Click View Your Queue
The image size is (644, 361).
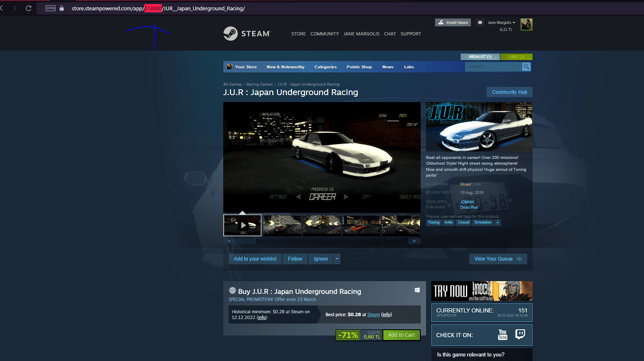(498, 259)
